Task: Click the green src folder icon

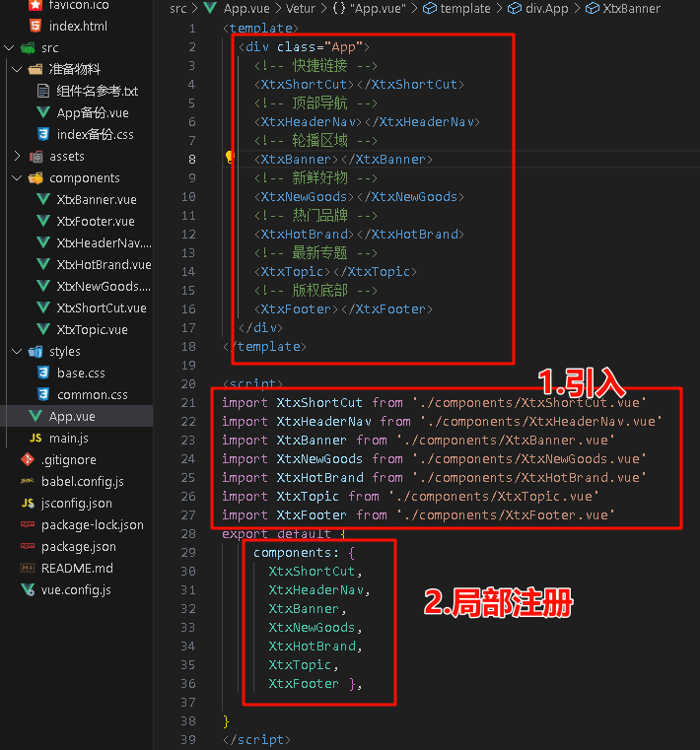Action: click(x=28, y=48)
